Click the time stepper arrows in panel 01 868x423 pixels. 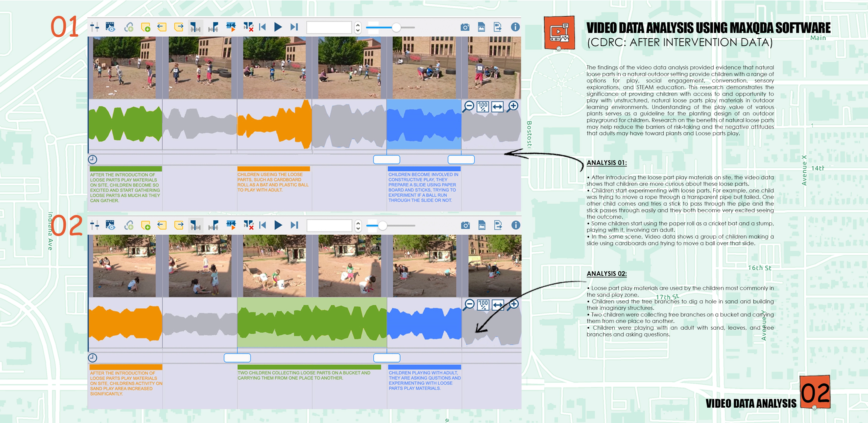[358, 27]
